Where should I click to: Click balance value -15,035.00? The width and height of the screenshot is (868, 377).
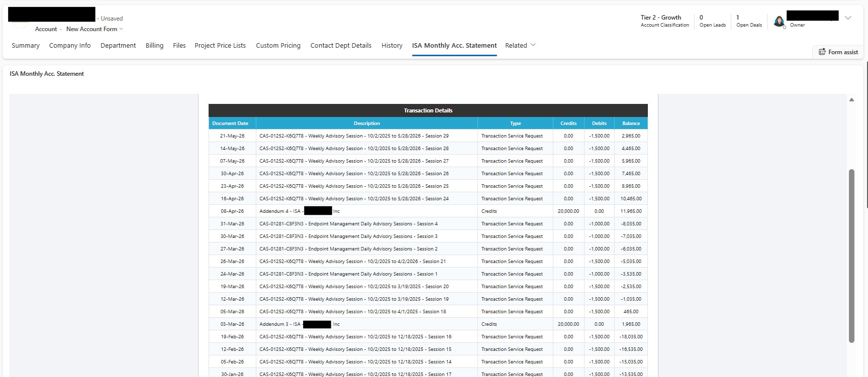click(x=631, y=361)
